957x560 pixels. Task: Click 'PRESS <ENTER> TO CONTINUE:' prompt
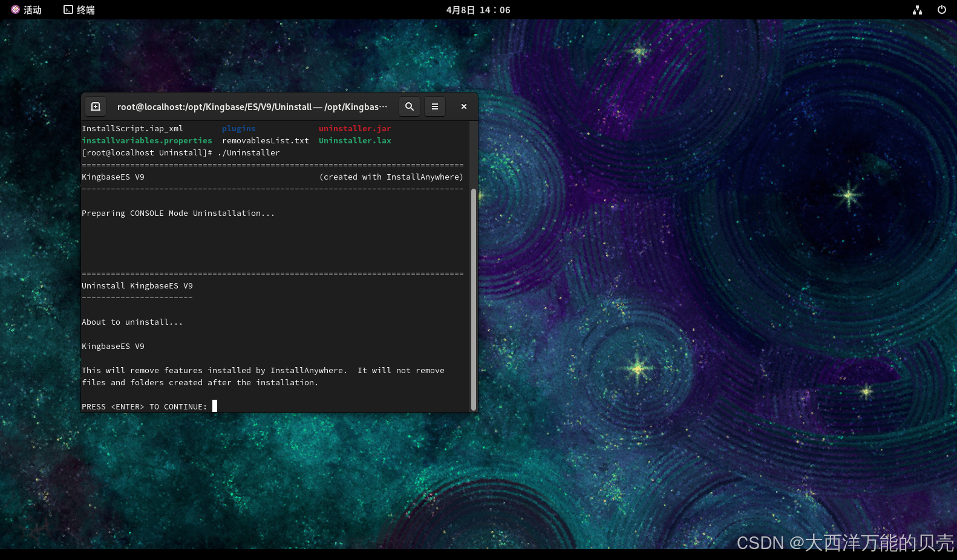click(x=145, y=406)
